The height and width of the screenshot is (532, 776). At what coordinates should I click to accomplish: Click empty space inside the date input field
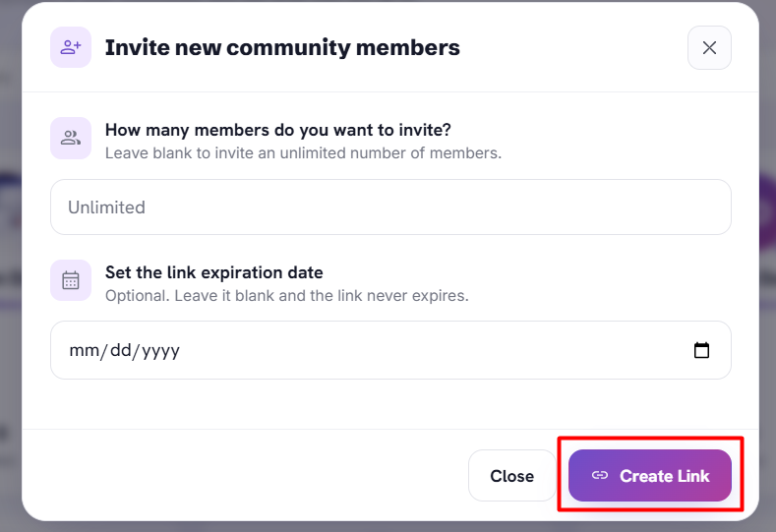point(436,350)
